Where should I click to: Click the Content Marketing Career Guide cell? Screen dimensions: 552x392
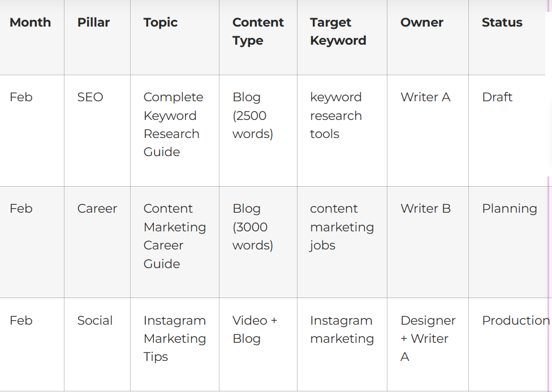pos(174,236)
